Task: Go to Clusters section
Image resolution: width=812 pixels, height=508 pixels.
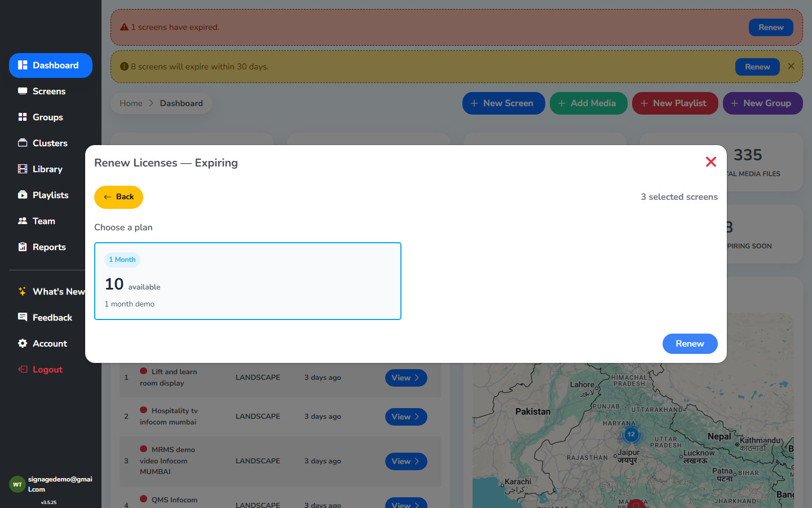Action: coord(50,143)
